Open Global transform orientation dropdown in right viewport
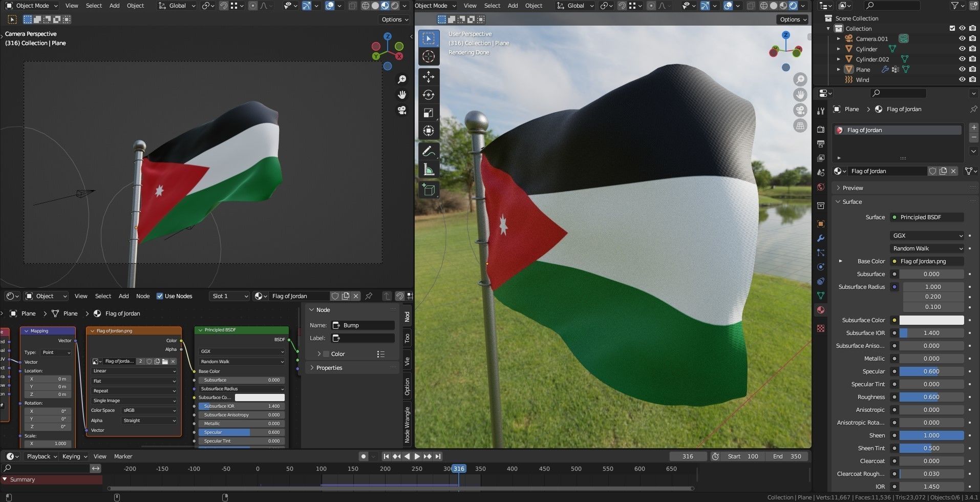Image resolution: width=980 pixels, height=502 pixels. [575, 6]
